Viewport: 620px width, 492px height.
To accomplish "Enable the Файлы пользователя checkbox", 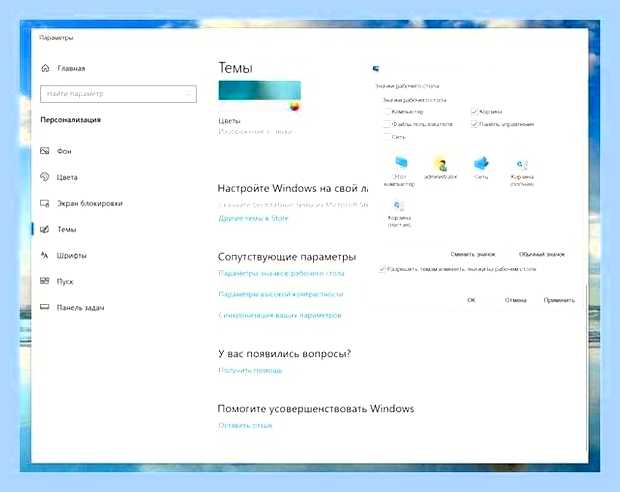I will click(388, 124).
